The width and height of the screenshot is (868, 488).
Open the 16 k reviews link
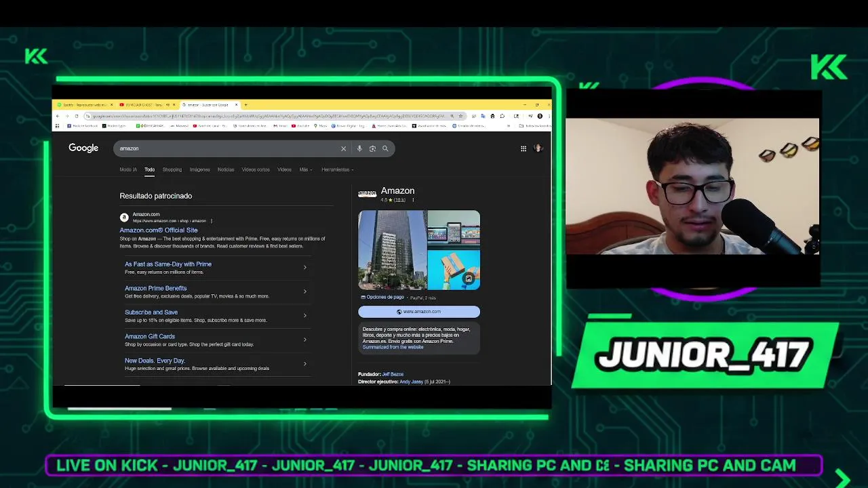click(x=399, y=200)
